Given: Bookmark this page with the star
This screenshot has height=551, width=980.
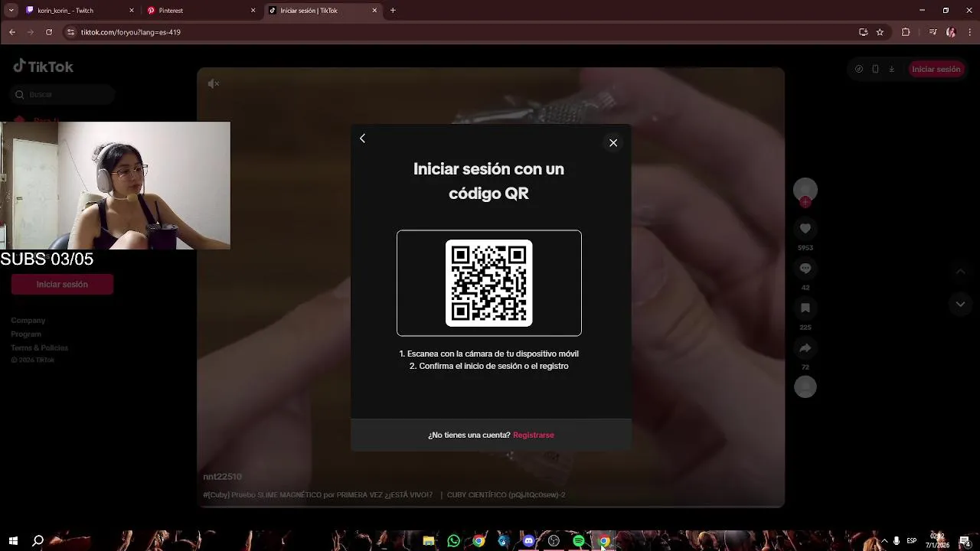Looking at the screenshot, I should pos(880,32).
